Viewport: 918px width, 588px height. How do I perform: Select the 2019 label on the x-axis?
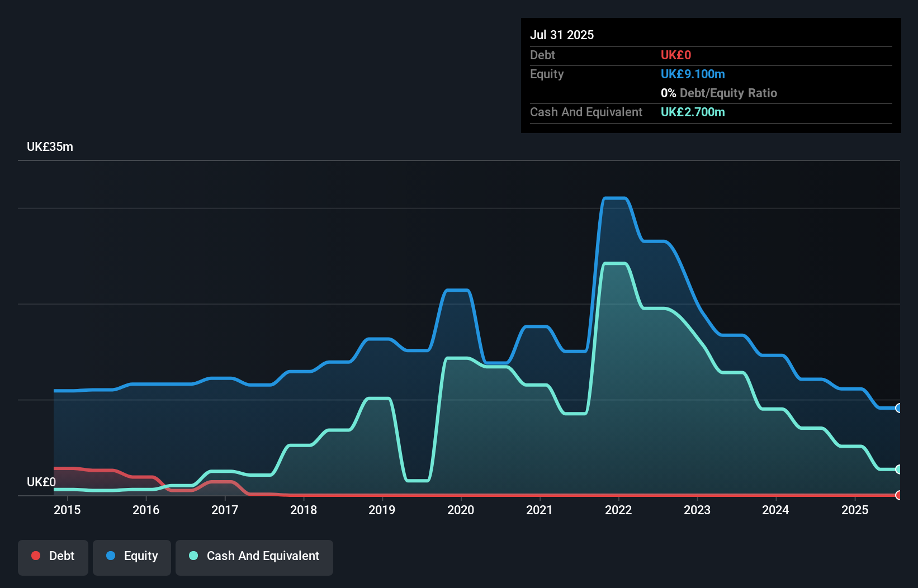tap(382, 510)
